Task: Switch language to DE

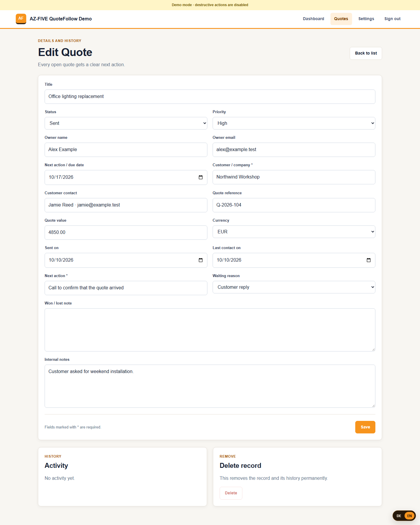Action: point(399,516)
